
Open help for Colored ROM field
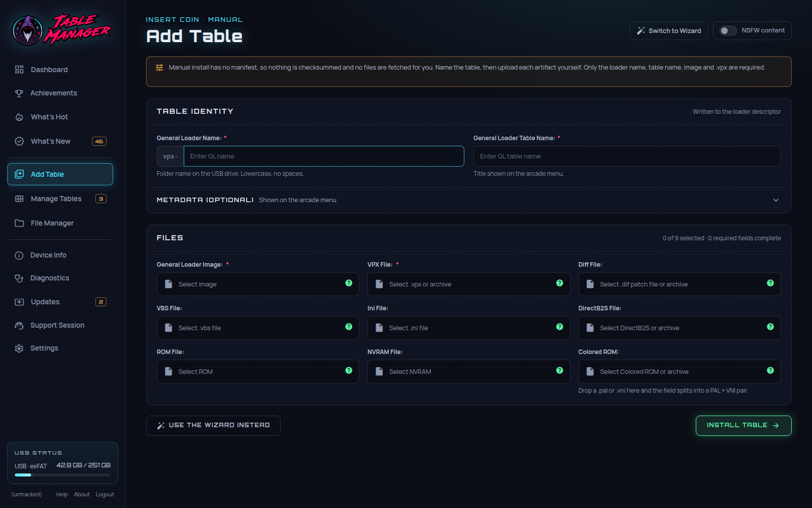[x=770, y=370]
